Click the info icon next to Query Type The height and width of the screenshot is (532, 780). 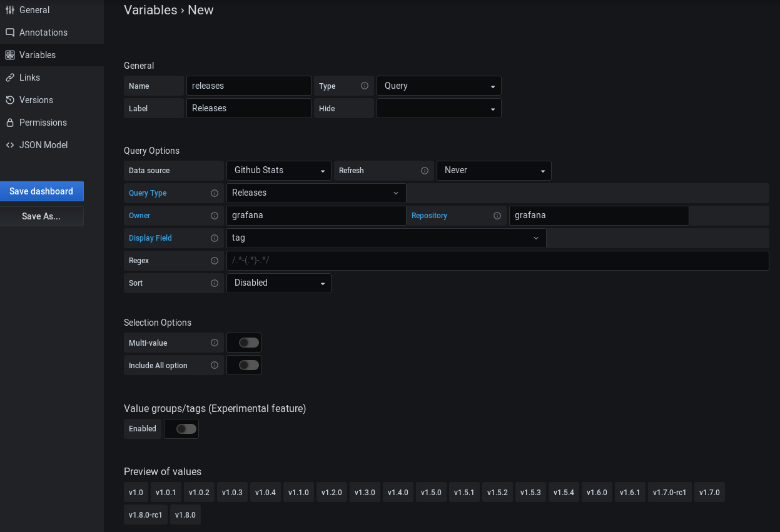click(215, 193)
